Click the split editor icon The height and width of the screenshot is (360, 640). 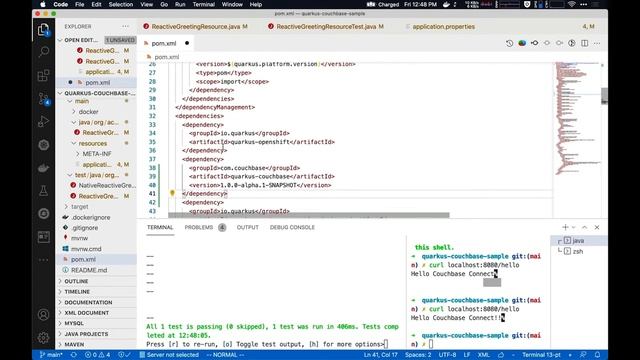[584, 43]
